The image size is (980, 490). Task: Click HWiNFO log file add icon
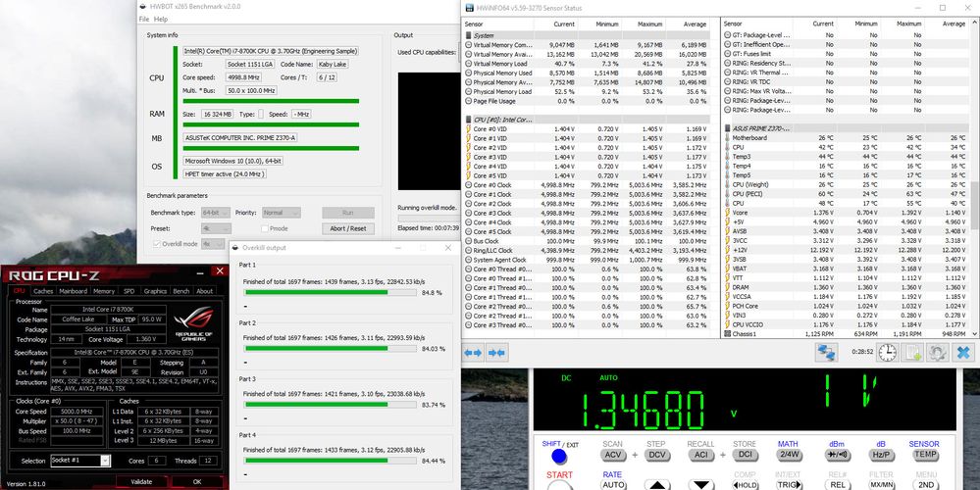(912, 353)
